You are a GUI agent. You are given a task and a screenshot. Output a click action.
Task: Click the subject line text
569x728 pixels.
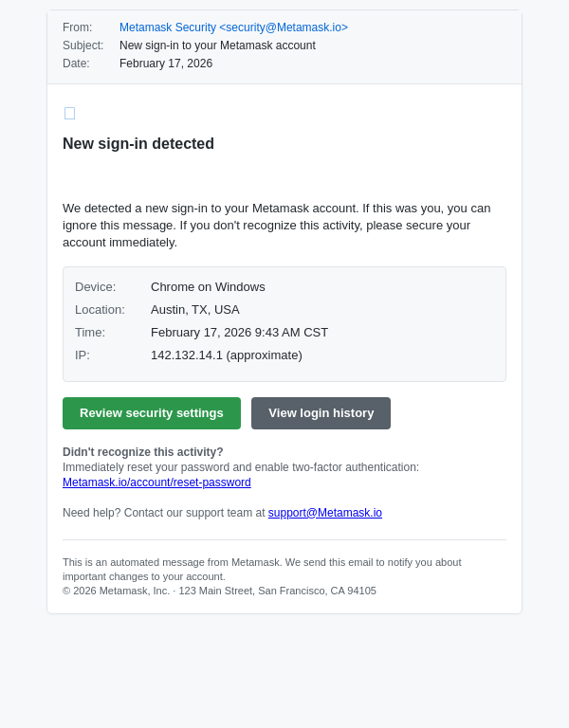click(217, 45)
